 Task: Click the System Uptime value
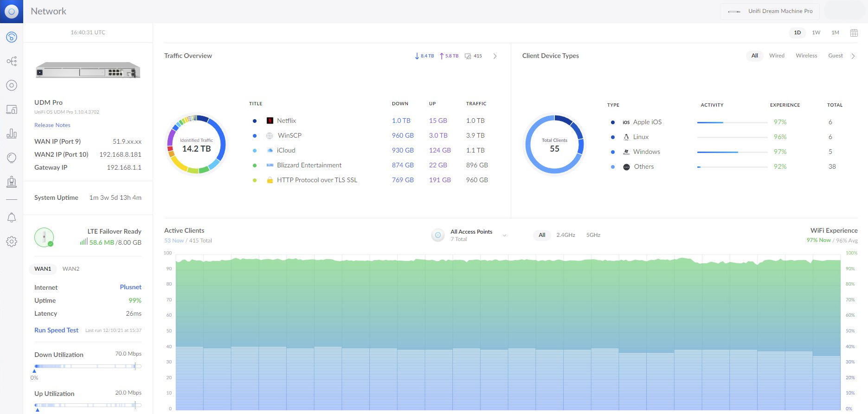pos(115,197)
